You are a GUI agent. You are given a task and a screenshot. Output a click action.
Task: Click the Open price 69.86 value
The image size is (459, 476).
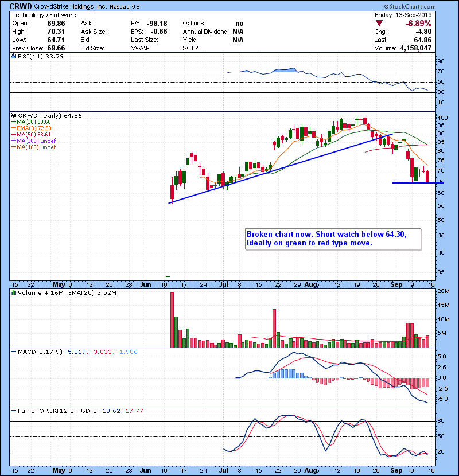(x=56, y=24)
